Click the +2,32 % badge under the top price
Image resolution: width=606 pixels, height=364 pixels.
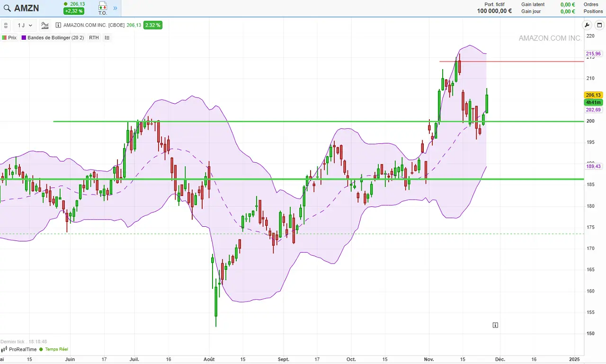click(x=74, y=11)
